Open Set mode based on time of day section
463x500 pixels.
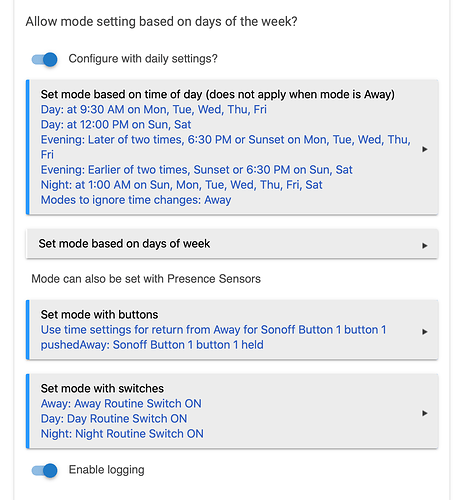coord(232,147)
